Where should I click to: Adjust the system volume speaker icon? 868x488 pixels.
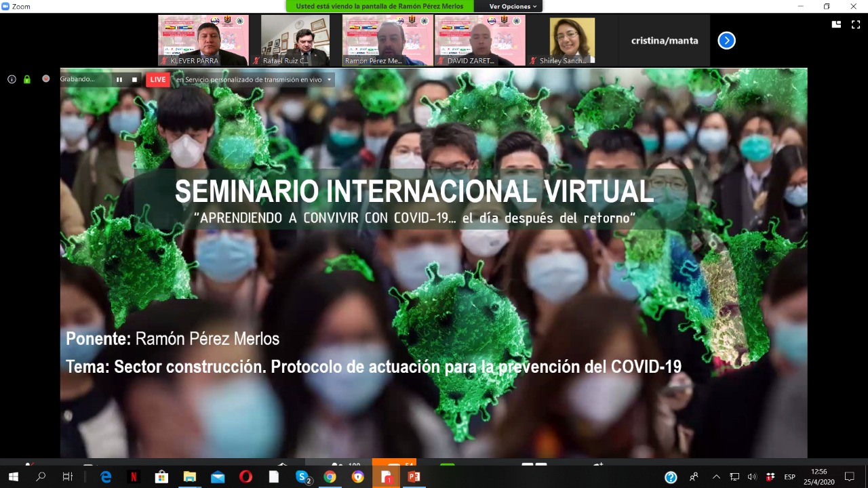[752, 477]
